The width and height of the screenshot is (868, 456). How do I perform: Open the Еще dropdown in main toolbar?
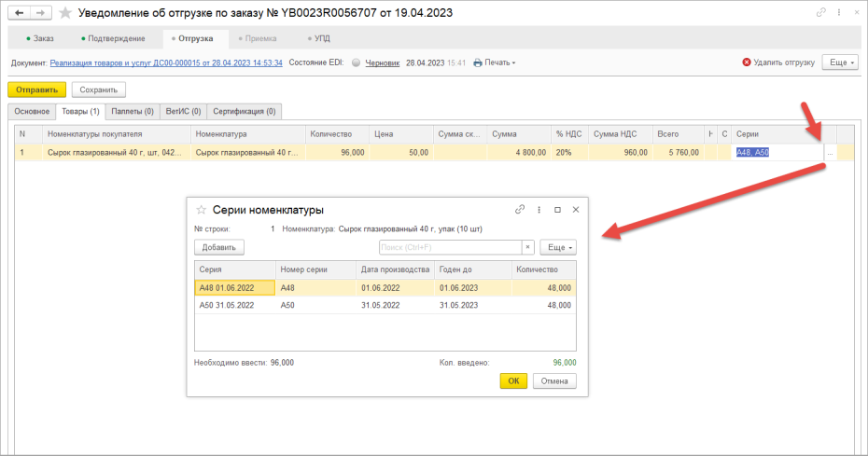point(840,62)
